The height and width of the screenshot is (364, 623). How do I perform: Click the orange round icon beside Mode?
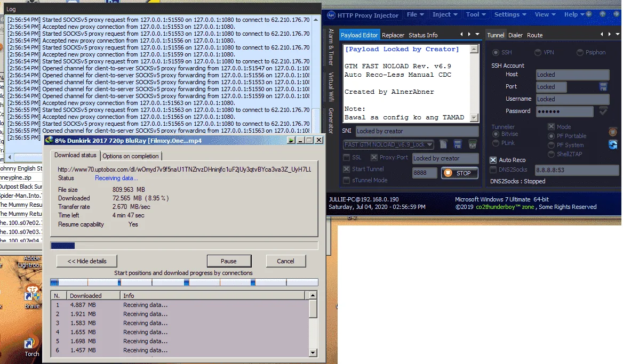click(x=613, y=132)
